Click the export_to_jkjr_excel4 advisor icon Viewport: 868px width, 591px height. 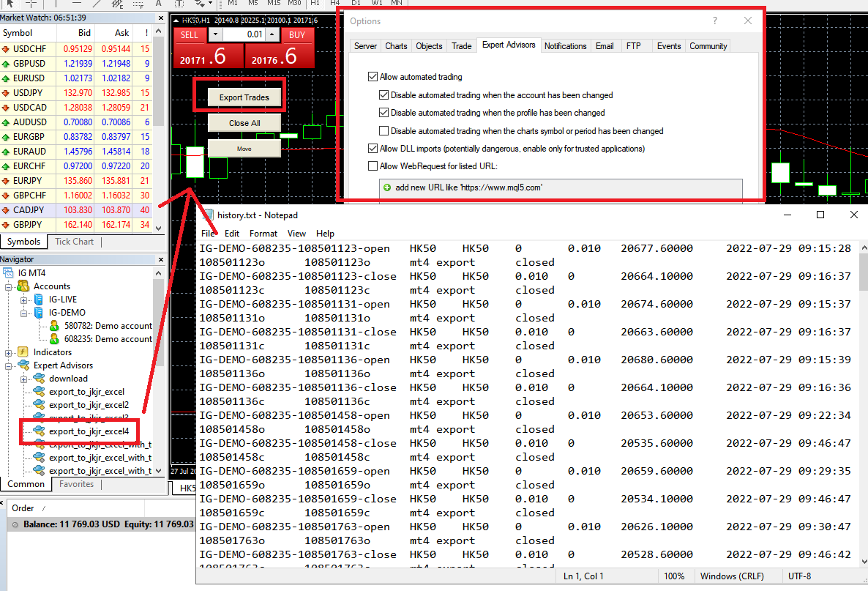[x=39, y=431]
